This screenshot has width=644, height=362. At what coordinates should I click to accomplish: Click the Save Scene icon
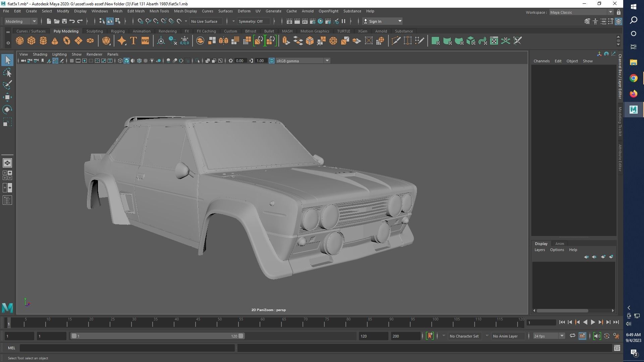click(64, 21)
